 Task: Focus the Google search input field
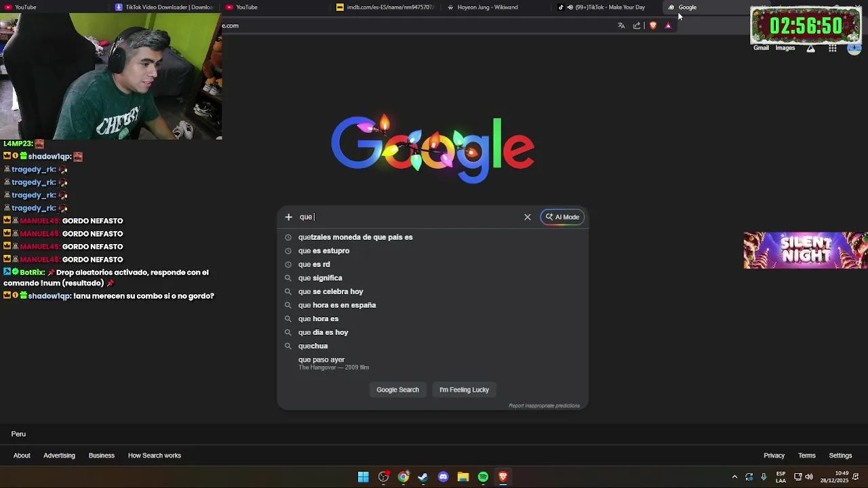click(x=409, y=217)
